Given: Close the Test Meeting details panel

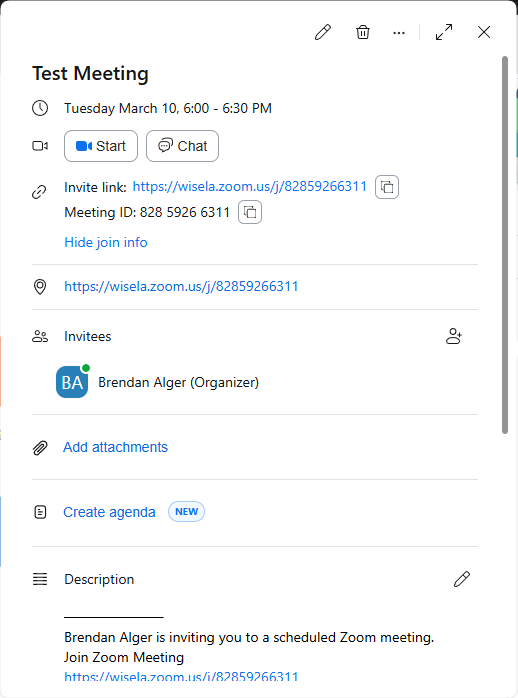Looking at the screenshot, I should point(484,32).
